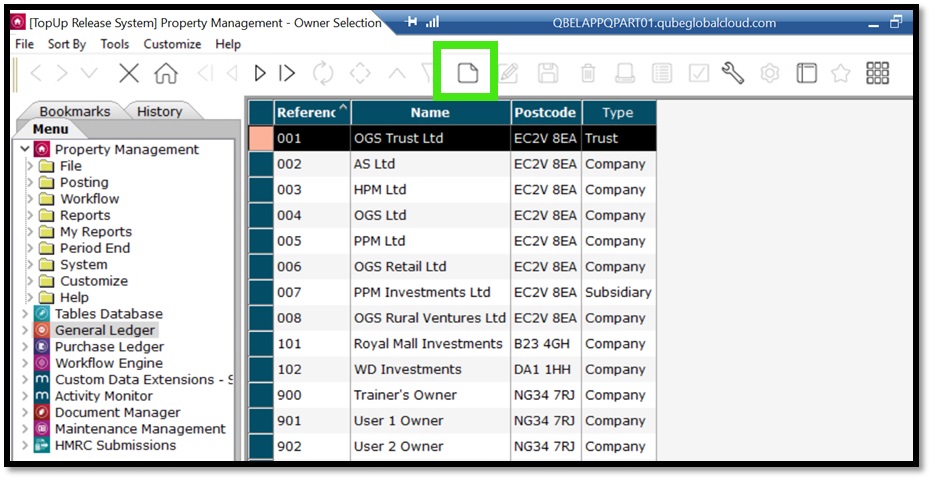Click row selector for OGS Trust Ltd
This screenshot has height=480, width=932.
click(x=260, y=138)
